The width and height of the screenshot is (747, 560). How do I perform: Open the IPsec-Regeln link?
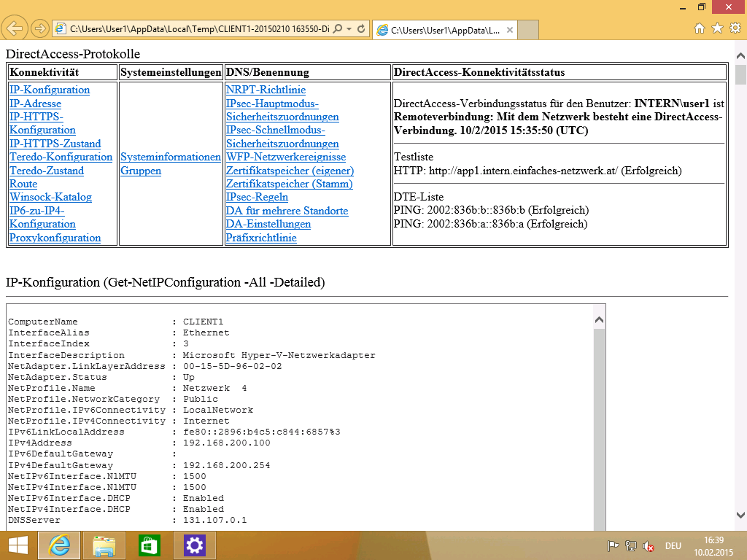point(258,197)
